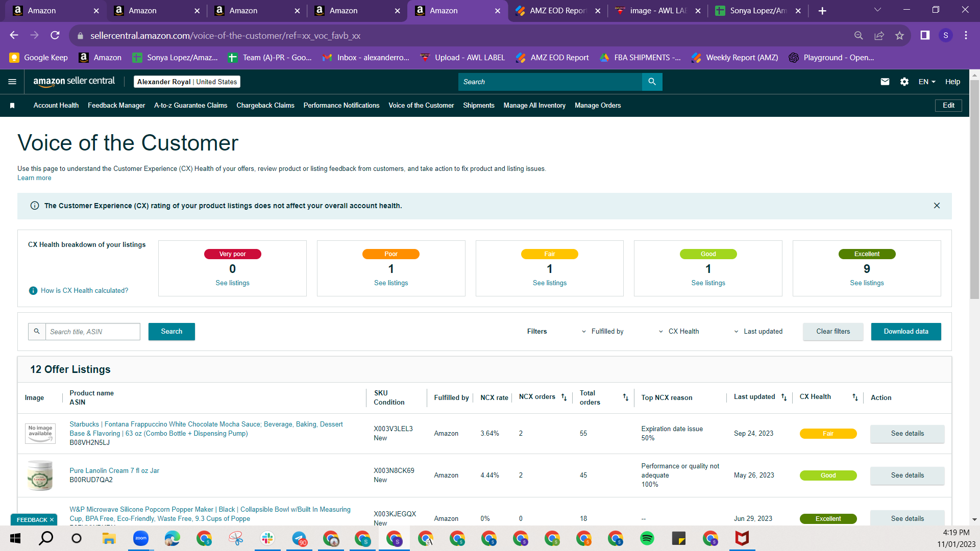Open Slack from the taskbar

click(267, 538)
